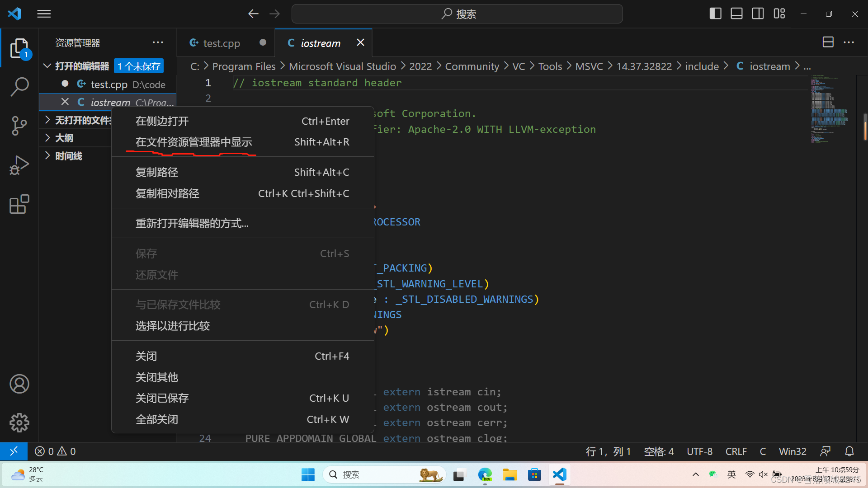Toggle primary side bar visibility
Viewport: 868px width, 488px height.
tap(715, 14)
